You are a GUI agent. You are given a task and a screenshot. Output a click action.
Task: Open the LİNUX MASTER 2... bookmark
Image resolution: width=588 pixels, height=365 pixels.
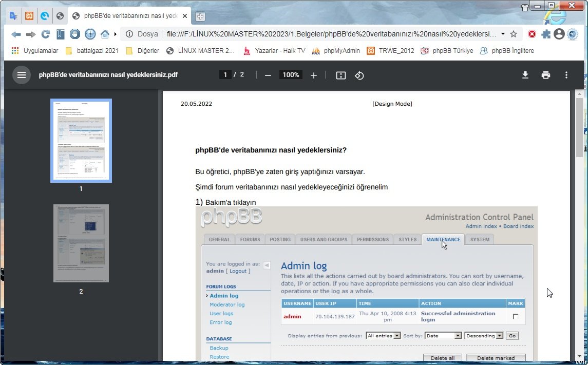click(201, 51)
